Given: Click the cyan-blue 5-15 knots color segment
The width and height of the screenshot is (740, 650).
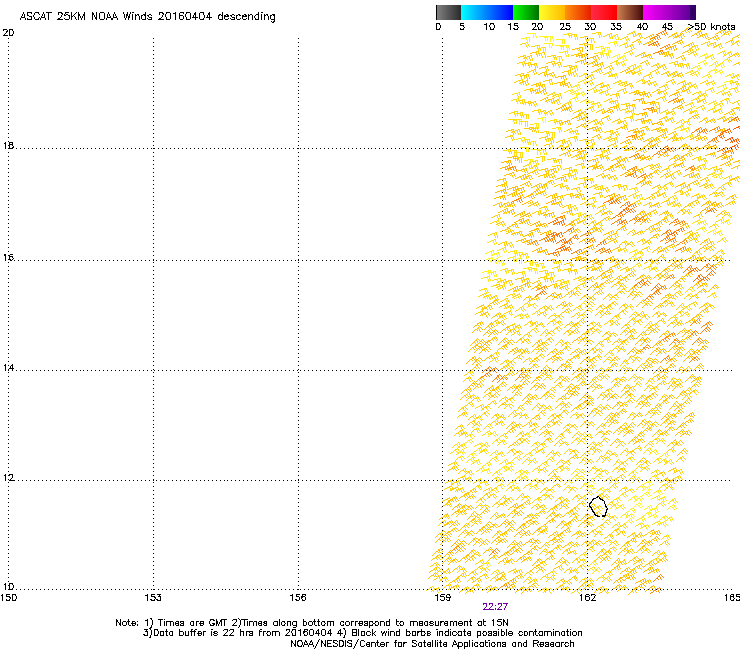Looking at the screenshot, I should 487,12.
